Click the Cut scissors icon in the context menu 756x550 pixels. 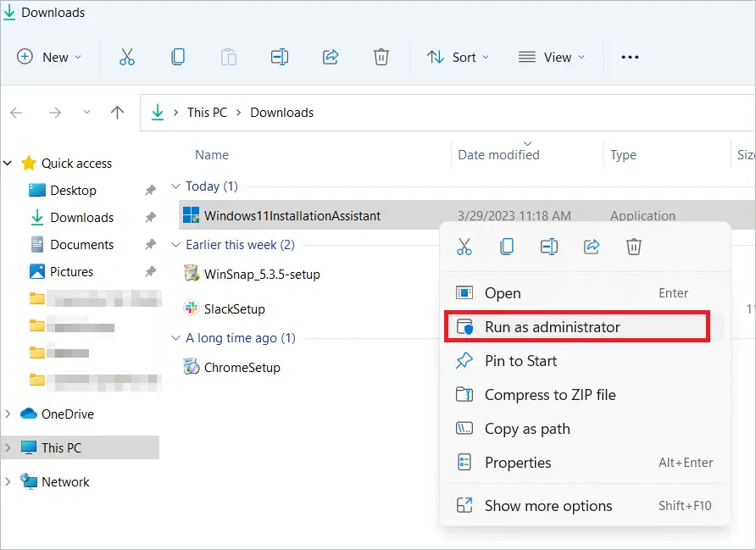click(x=464, y=247)
